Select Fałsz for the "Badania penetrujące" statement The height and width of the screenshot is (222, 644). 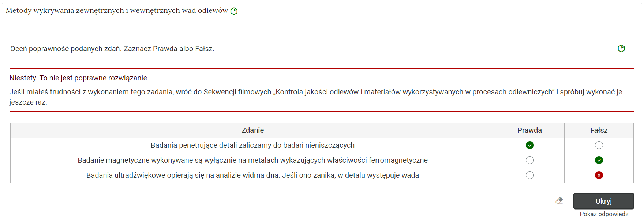pos(599,145)
